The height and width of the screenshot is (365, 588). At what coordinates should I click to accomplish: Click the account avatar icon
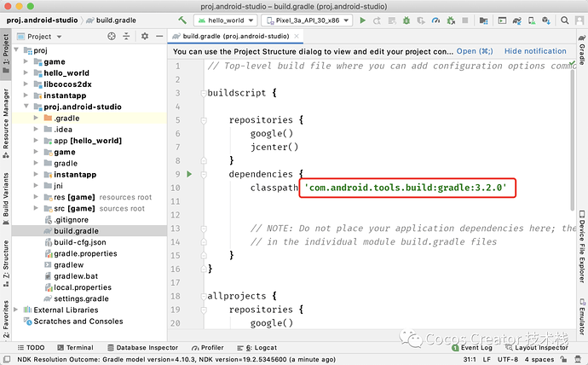click(579, 20)
